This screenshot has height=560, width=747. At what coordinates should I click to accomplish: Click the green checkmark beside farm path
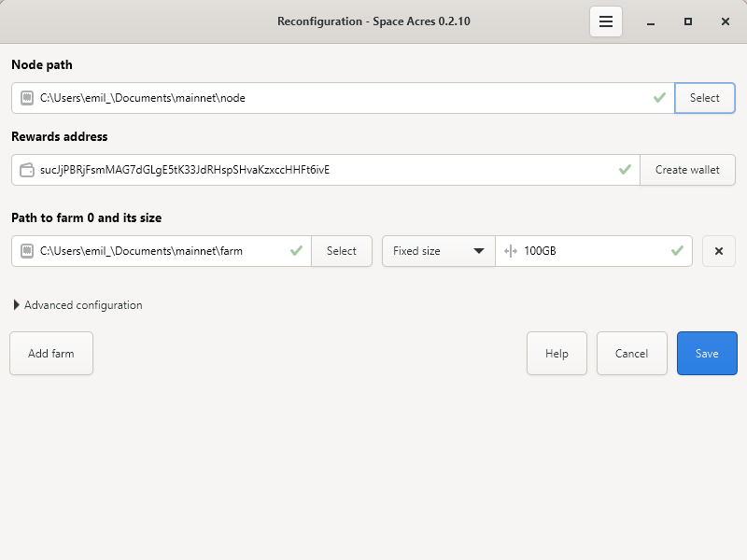click(296, 251)
